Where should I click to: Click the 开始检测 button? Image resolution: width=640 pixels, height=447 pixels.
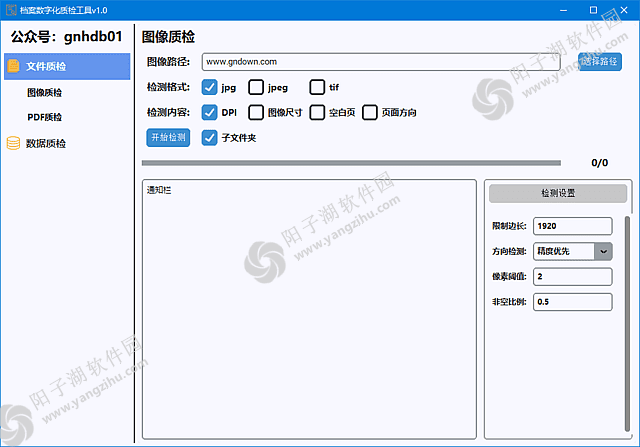pyautogui.click(x=168, y=138)
